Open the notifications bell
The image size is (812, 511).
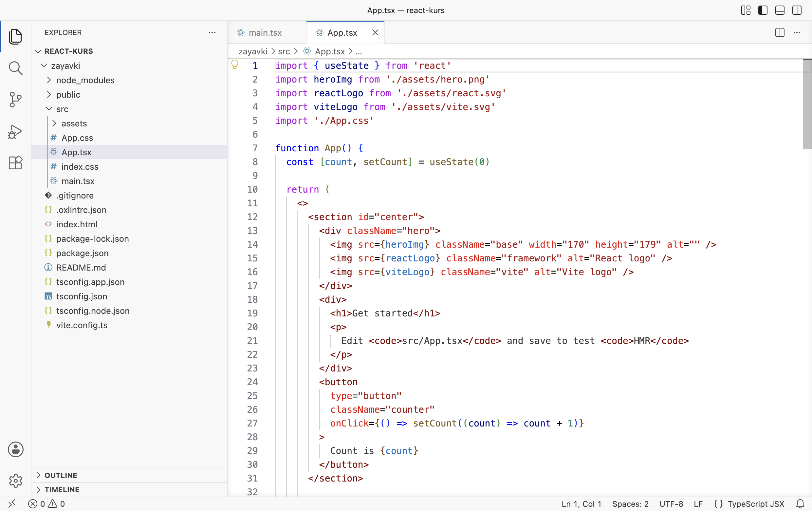(x=800, y=503)
